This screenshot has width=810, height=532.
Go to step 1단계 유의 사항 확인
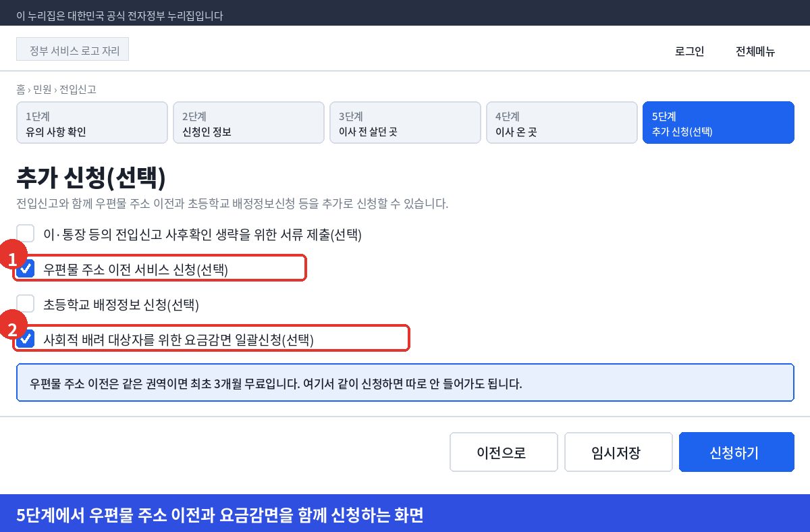point(92,123)
